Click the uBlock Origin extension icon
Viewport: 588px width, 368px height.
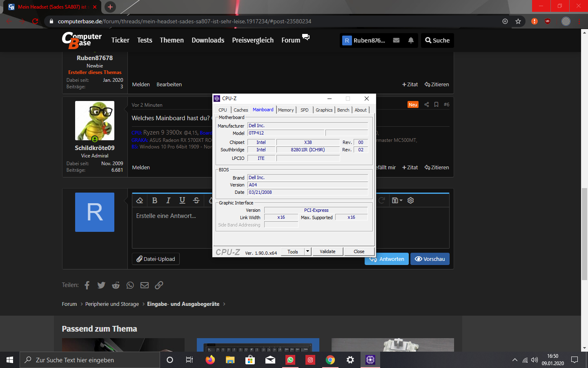click(548, 21)
